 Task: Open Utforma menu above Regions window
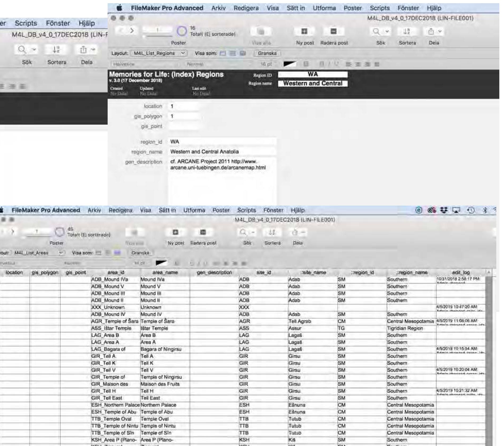324,8
